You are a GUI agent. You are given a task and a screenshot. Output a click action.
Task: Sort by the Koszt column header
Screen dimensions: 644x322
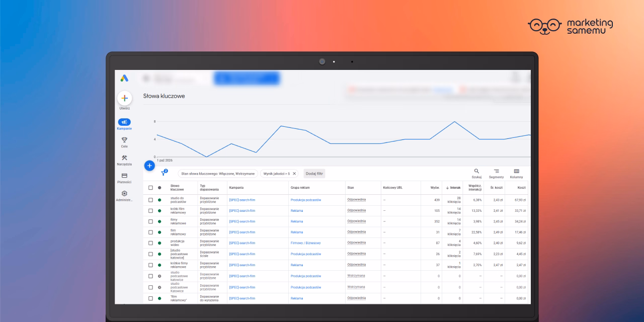click(x=522, y=188)
